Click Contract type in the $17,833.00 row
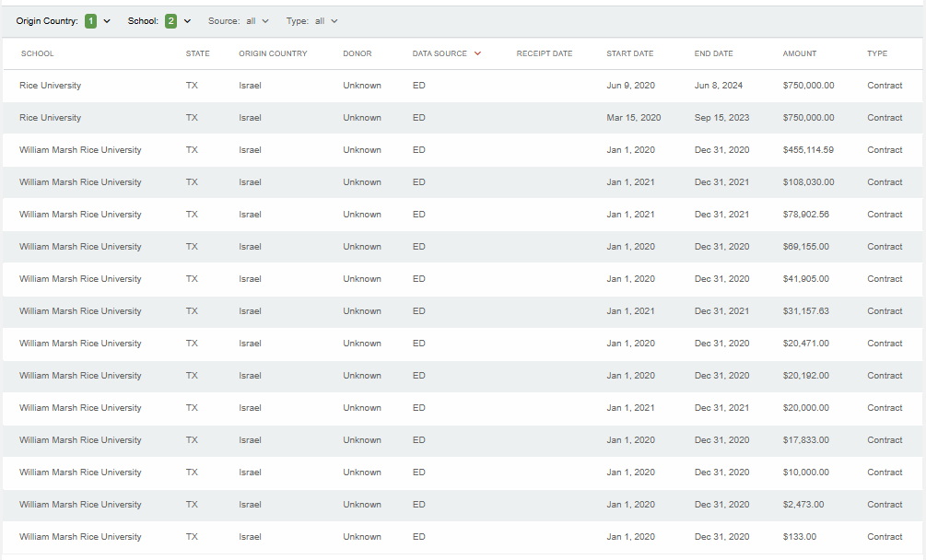 pos(885,440)
